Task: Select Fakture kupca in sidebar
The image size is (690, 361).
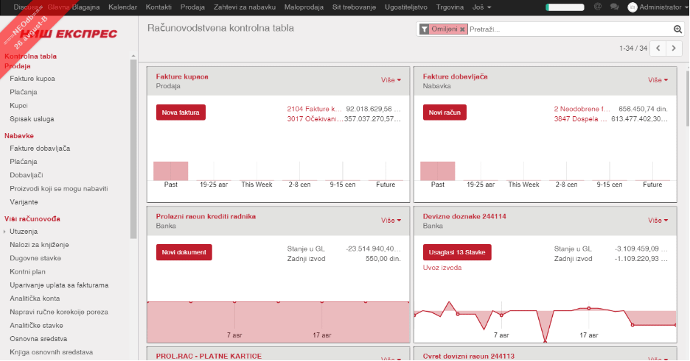Action: (32, 79)
